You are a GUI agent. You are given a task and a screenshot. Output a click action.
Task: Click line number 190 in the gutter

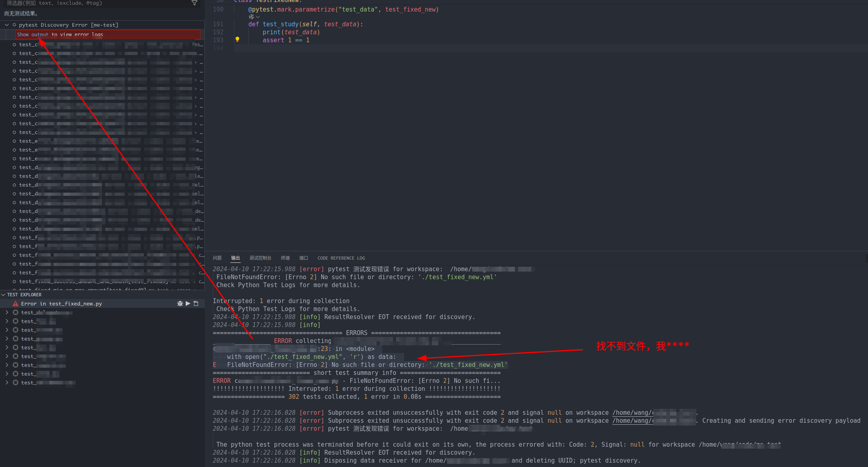click(218, 9)
